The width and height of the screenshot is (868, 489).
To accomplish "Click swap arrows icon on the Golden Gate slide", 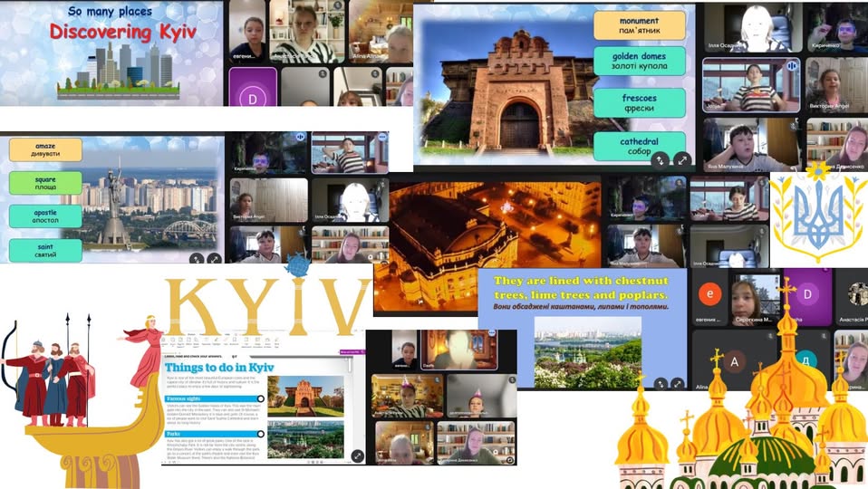I will (x=661, y=160).
